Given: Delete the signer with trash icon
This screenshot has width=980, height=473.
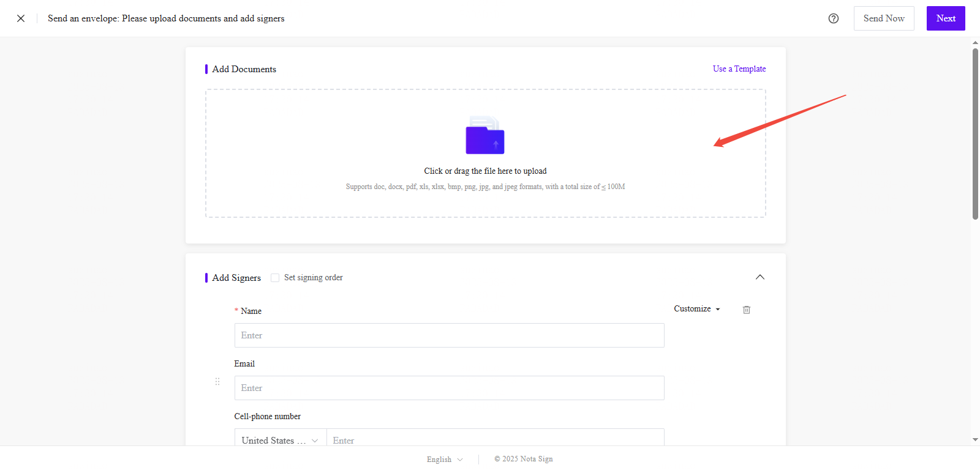Looking at the screenshot, I should point(746,310).
